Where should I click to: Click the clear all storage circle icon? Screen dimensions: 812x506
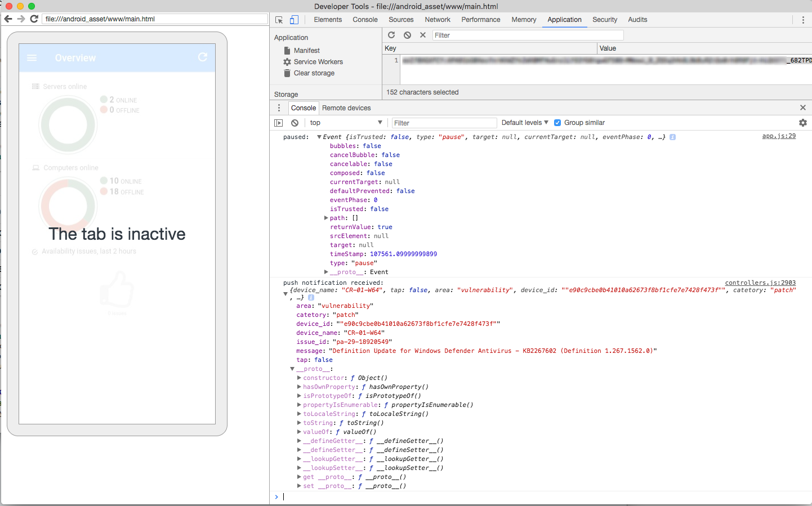407,35
